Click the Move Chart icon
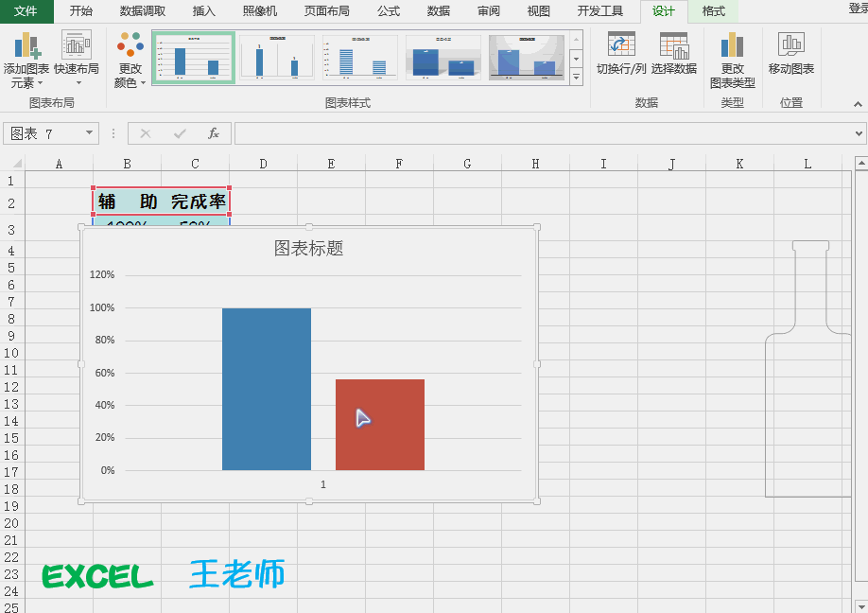 [791, 44]
